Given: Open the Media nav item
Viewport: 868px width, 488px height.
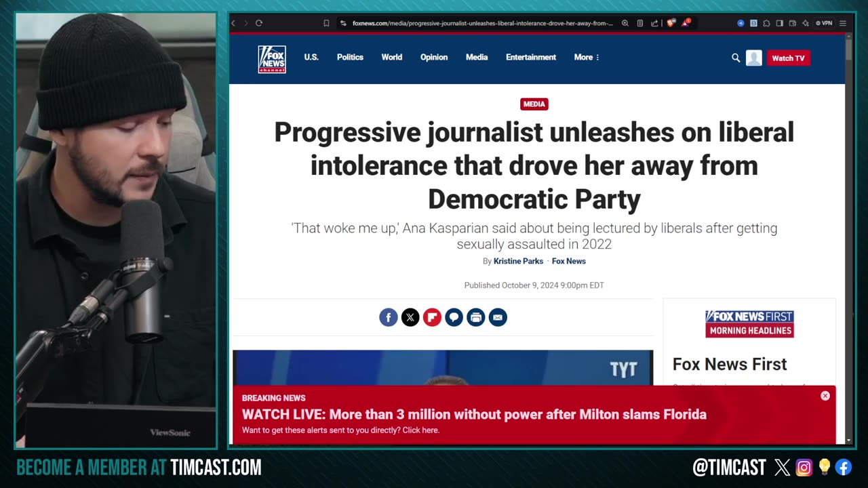Looking at the screenshot, I should pos(477,58).
